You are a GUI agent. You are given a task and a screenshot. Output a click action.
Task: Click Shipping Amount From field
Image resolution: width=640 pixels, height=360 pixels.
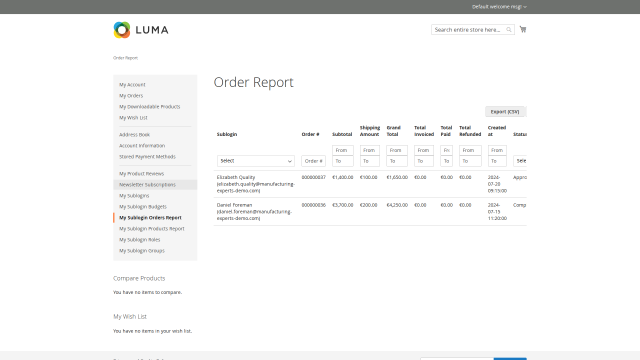370,150
